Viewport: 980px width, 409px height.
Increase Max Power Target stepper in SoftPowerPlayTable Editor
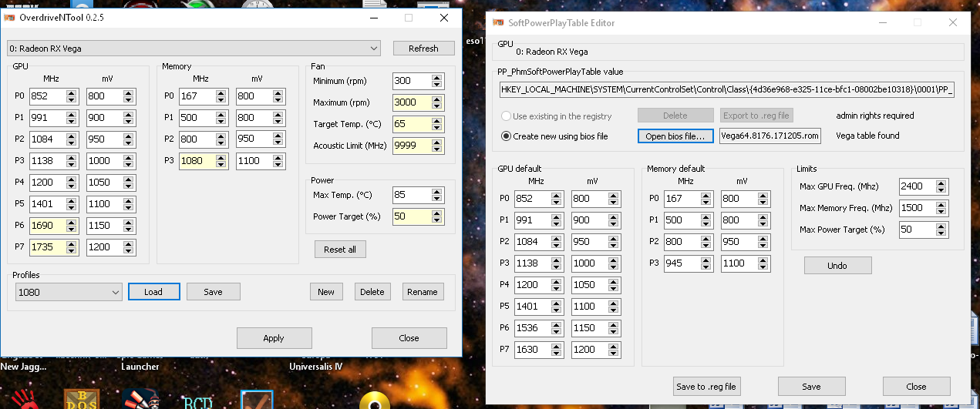[x=942, y=226]
